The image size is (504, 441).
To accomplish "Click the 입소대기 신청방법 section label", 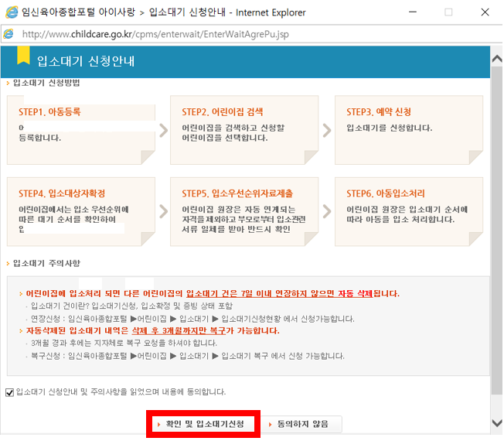I will 46,83.
